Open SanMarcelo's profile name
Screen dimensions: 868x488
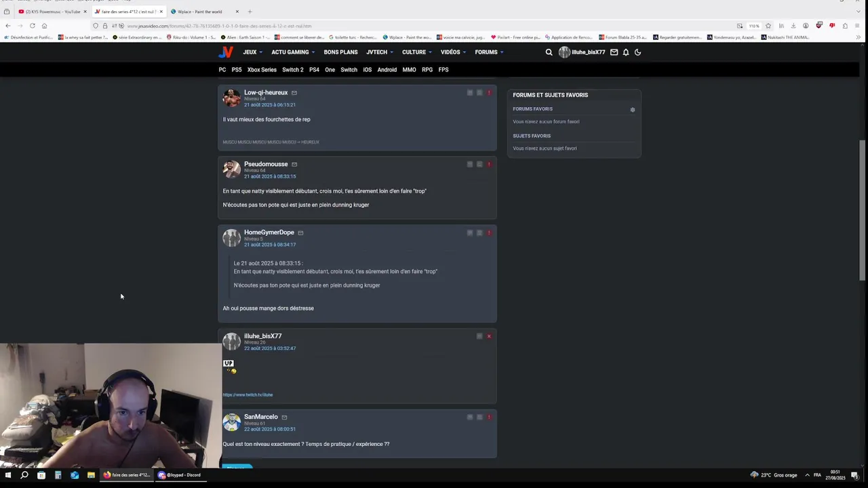click(261, 417)
